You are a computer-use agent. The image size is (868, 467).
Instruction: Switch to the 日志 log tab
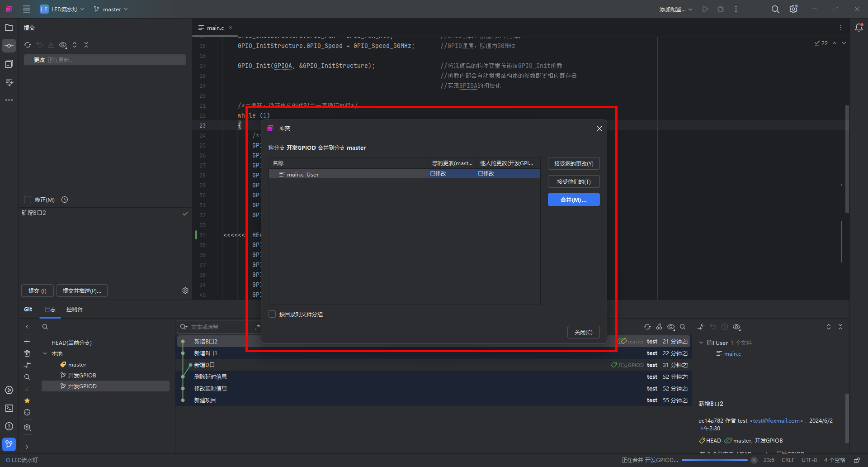click(50, 309)
